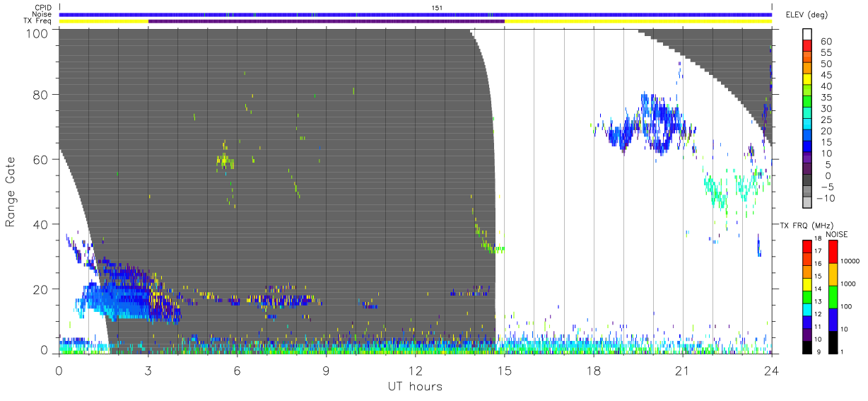Click the x-axis tick label 24

tap(772, 371)
